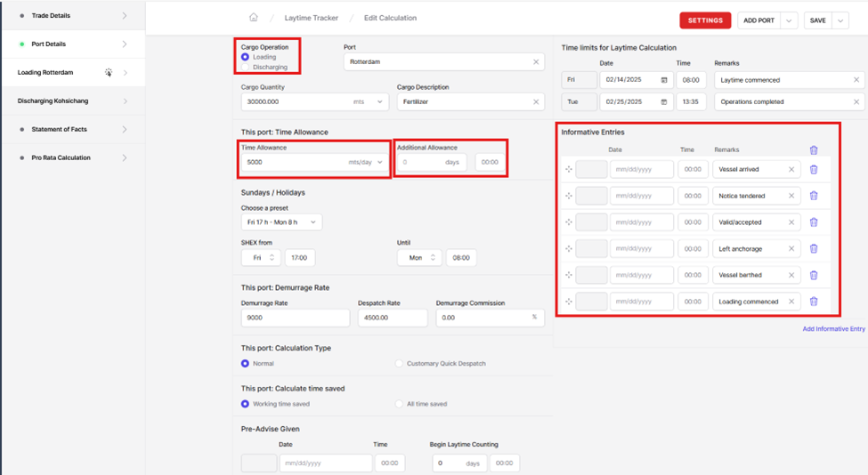Go to Laytime Tracker breadcrumb
This screenshot has height=475, width=868.
tap(311, 18)
